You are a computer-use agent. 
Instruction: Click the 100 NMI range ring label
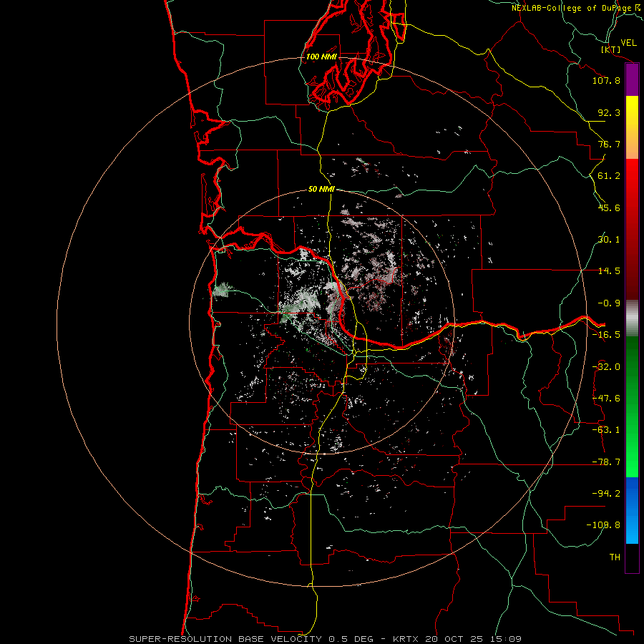(321, 57)
